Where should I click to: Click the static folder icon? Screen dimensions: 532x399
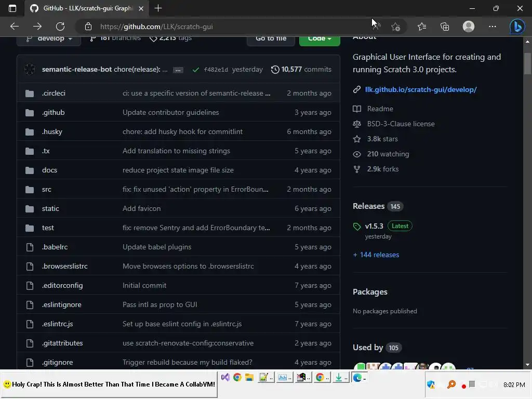[30, 209]
